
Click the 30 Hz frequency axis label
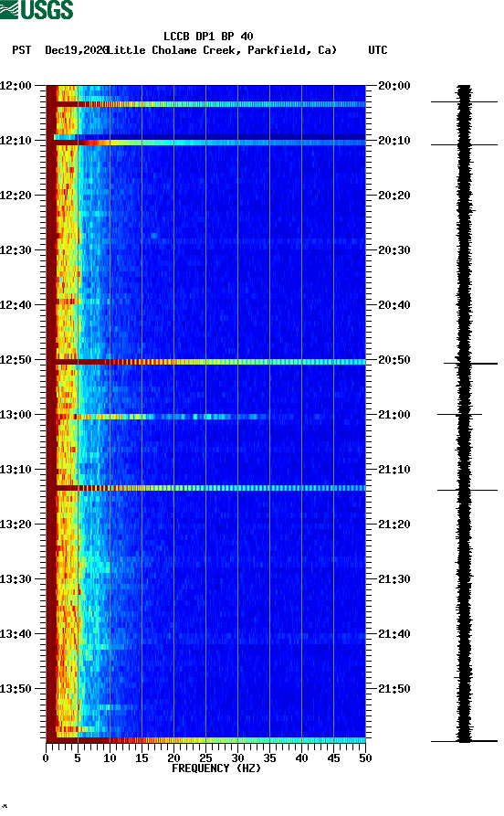pos(237,758)
